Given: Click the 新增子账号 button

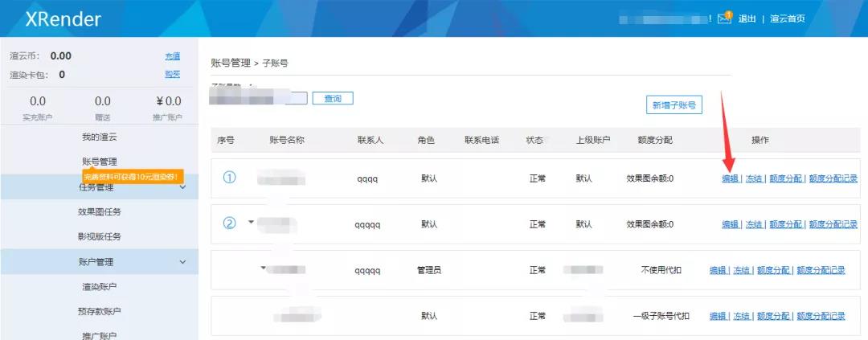Looking at the screenshot, I should (x=674, y=105).
